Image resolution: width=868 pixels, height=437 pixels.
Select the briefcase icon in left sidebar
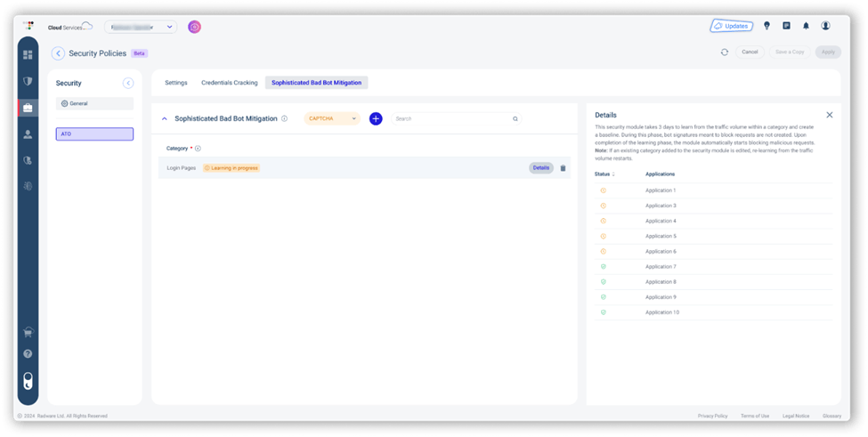pyautogui.click(x=28, y=108)
